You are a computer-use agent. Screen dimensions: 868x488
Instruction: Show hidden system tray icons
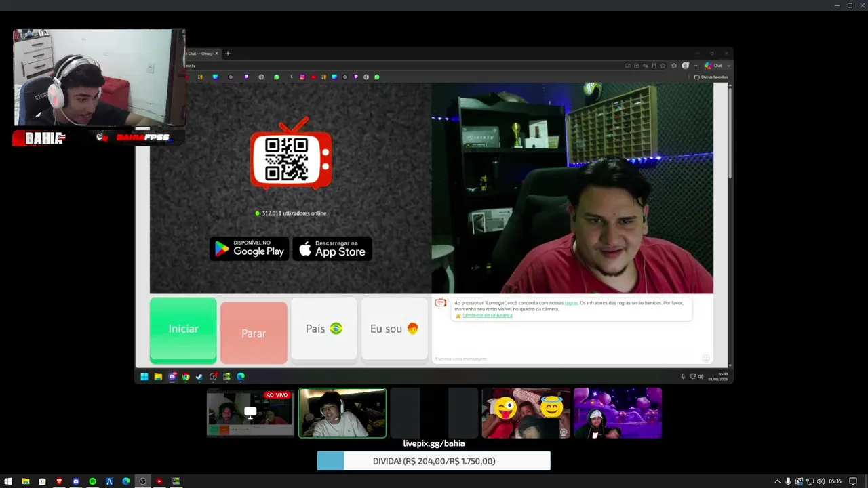[777, 481]
